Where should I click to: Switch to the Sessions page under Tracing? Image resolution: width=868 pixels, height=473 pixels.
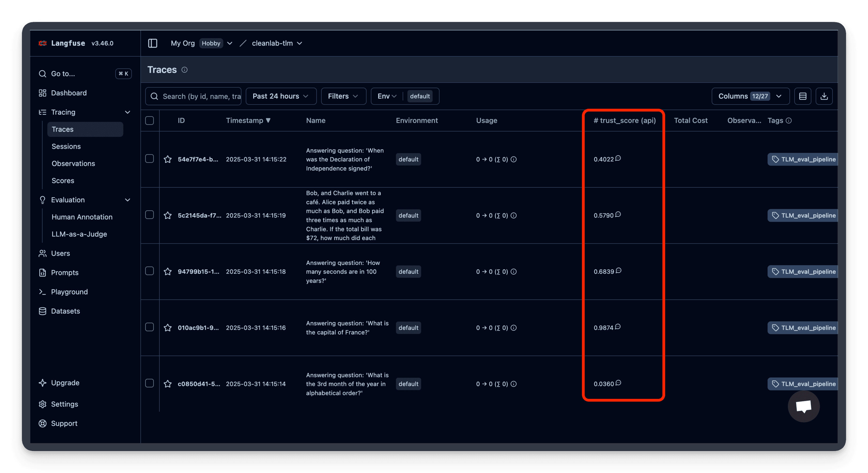[x=66, y=146]
